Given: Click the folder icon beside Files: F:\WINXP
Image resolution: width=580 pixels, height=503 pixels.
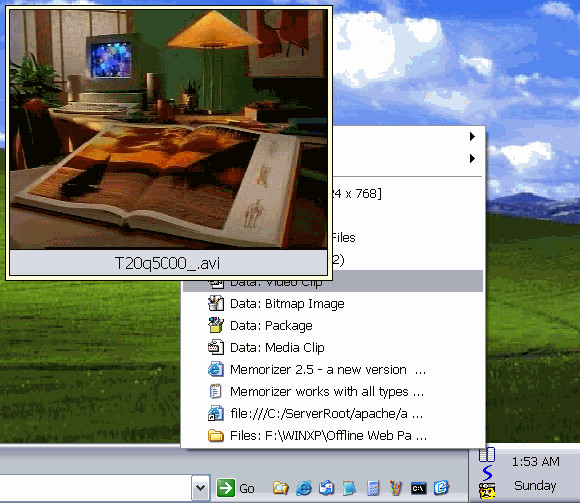Looking at the screenshot, I should (x=216, y=436).
